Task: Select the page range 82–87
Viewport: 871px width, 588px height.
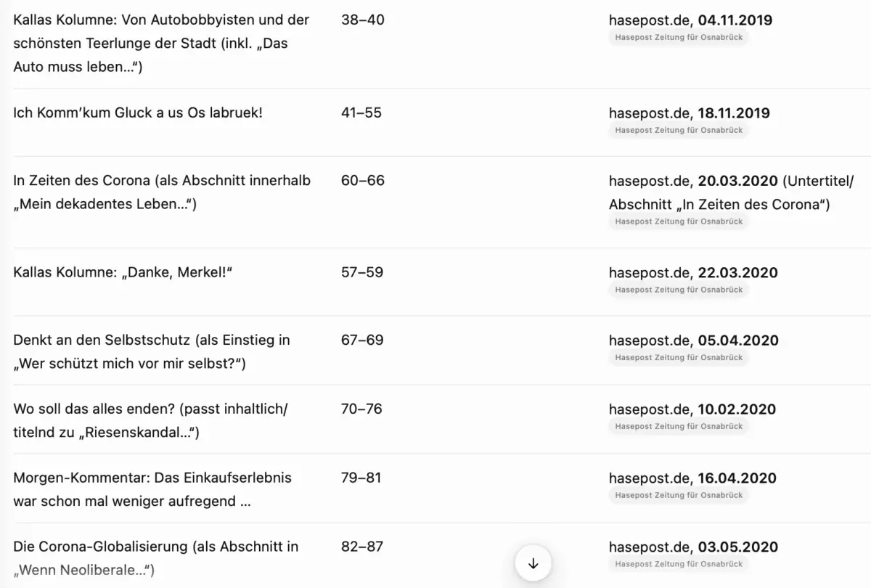Action: click(x=363, y=547)
